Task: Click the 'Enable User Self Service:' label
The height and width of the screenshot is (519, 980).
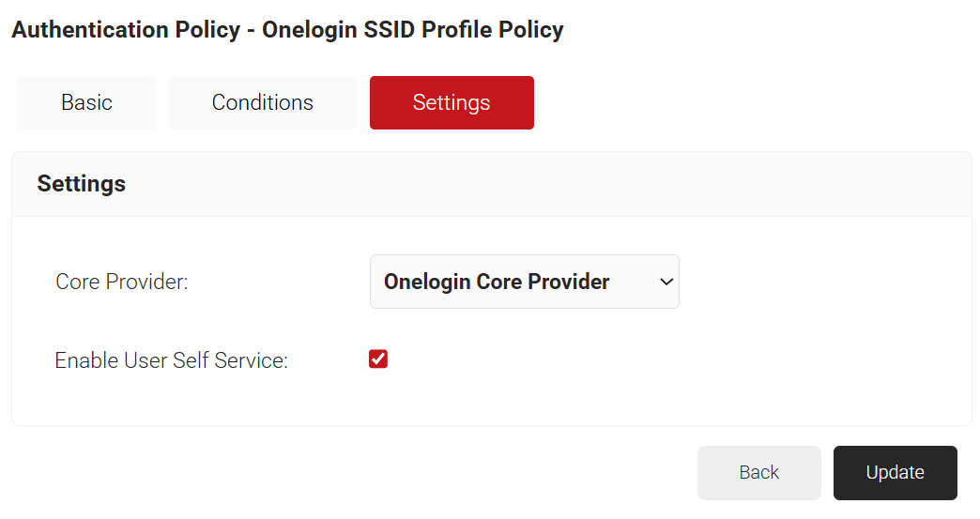Action: coord(171,360)
